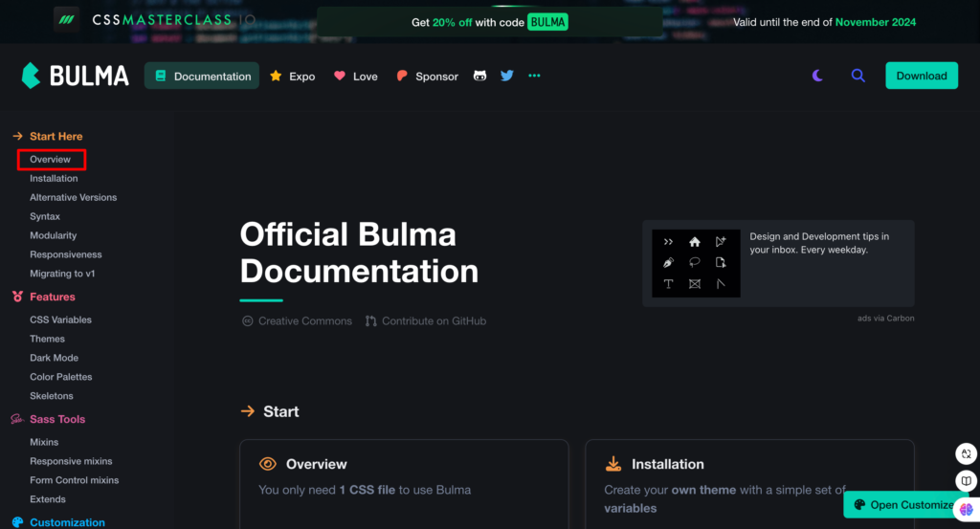
Task: Open CSS Variables sidebar link
Action: pyautogui.click(x=60, y=320)
